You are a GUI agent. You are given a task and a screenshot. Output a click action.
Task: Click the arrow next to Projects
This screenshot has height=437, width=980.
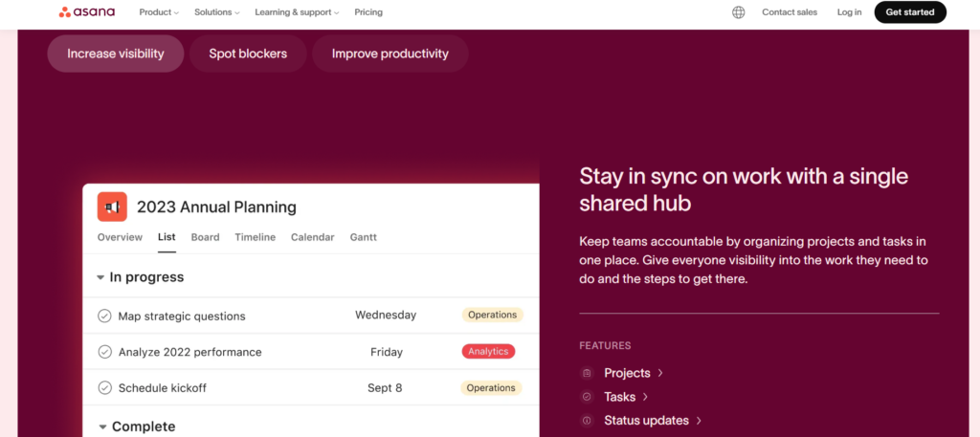coord(660,373)
